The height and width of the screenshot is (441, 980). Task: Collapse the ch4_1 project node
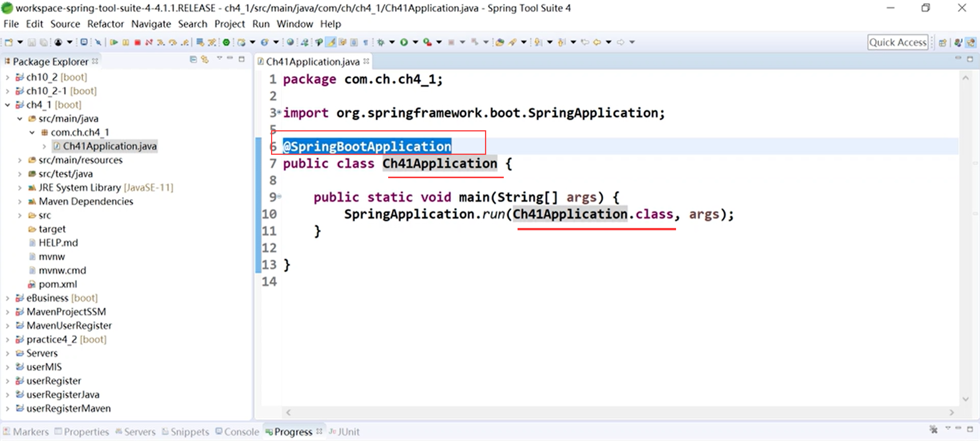7,105
